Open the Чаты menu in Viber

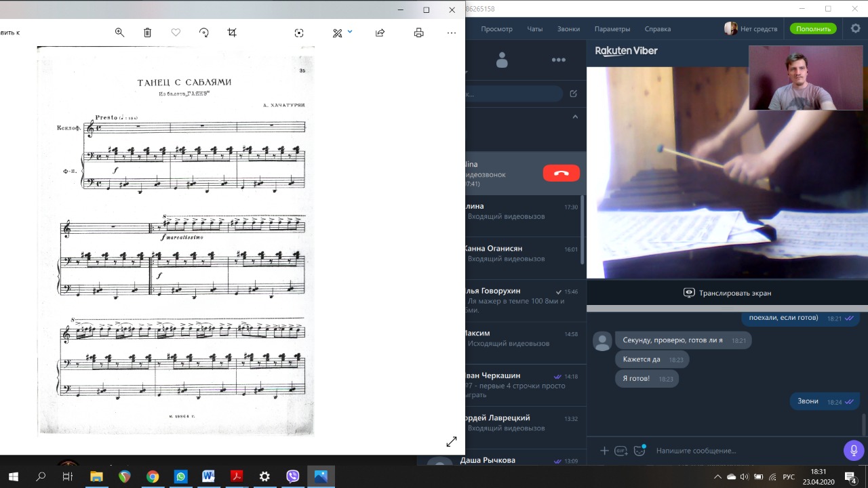535,29
